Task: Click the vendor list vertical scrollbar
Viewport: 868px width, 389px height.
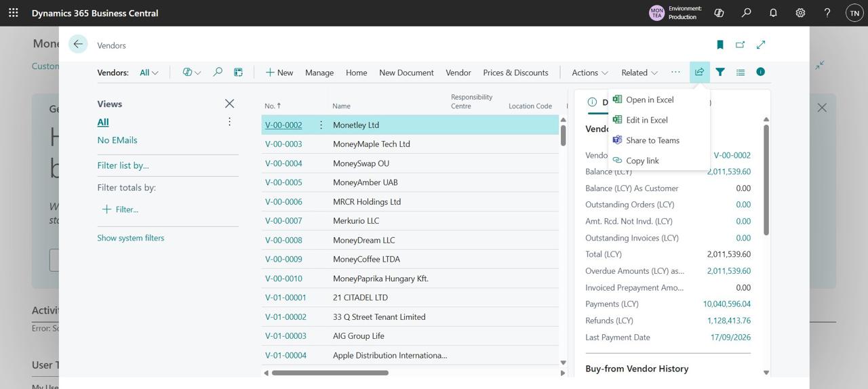Action: (563, 136)
